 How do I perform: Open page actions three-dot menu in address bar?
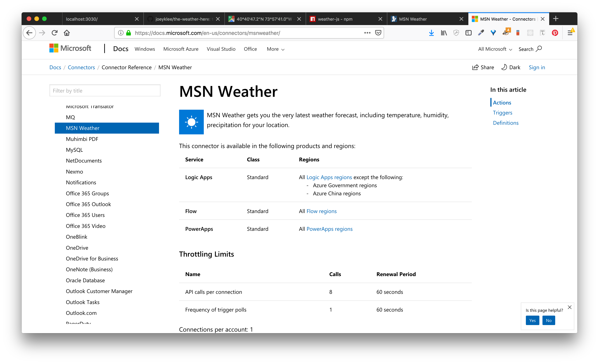[367, 33]
